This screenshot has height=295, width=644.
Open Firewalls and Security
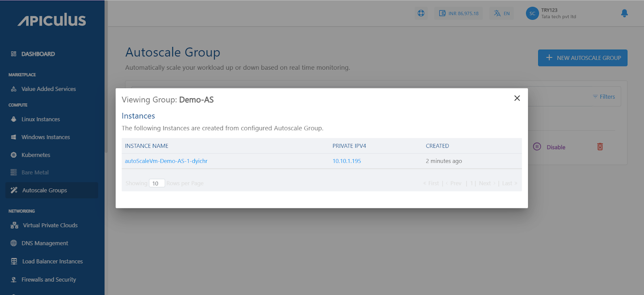coord(49,279)
